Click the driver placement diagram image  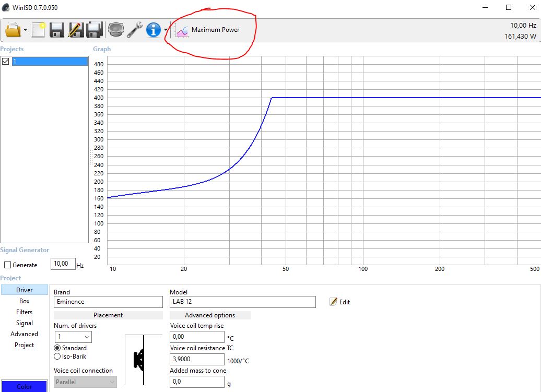pos(144,360)
